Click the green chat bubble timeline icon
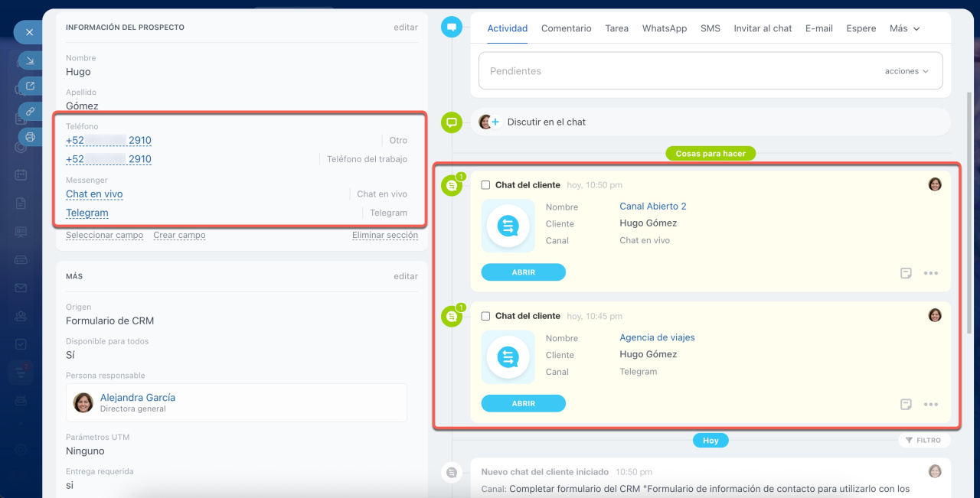The width and height of the screenshot is (980, 498). (452, 122)
